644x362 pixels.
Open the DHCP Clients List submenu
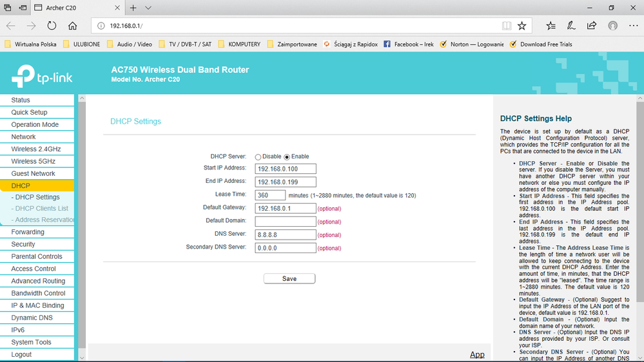[x=41, y=208]
